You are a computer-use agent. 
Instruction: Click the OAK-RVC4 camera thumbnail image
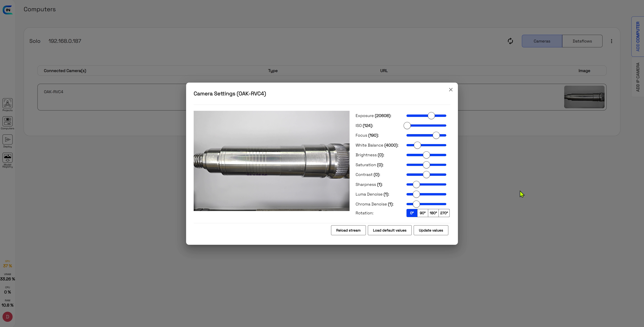coord(584,97)
